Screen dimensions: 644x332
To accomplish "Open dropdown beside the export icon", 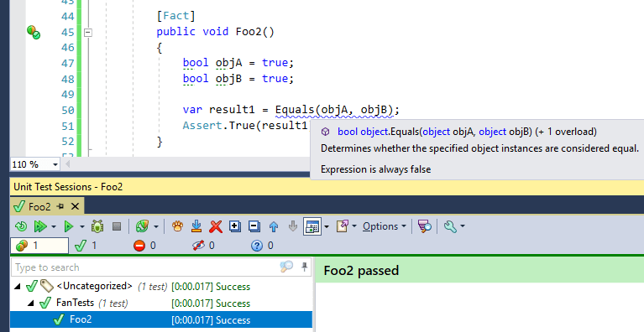I will tap(354, 226).
